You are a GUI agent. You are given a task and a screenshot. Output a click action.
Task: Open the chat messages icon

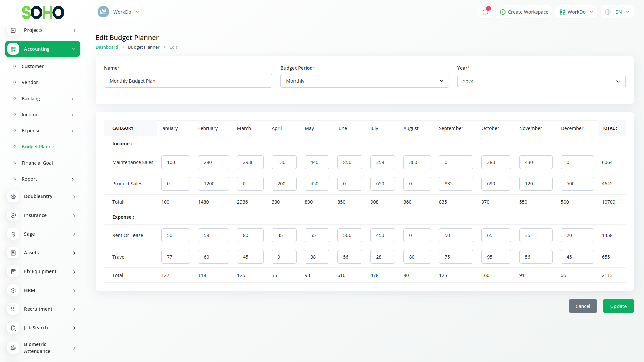click(x=485, y=12)
